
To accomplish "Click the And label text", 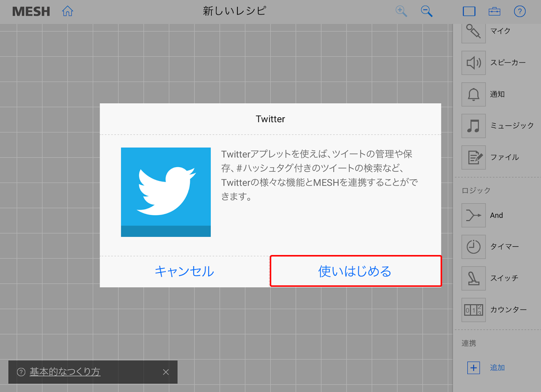I will (496, 215).
